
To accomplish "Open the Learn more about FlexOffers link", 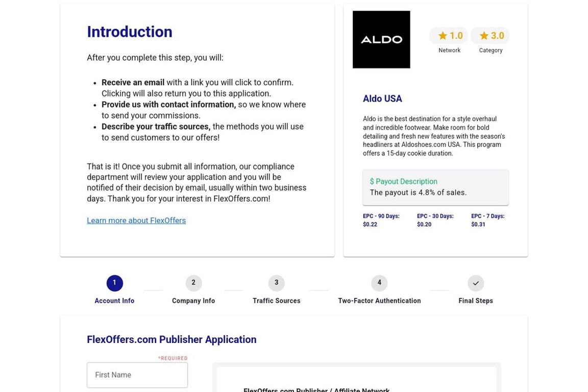I will pyautogui.click(x=136, y=220).
